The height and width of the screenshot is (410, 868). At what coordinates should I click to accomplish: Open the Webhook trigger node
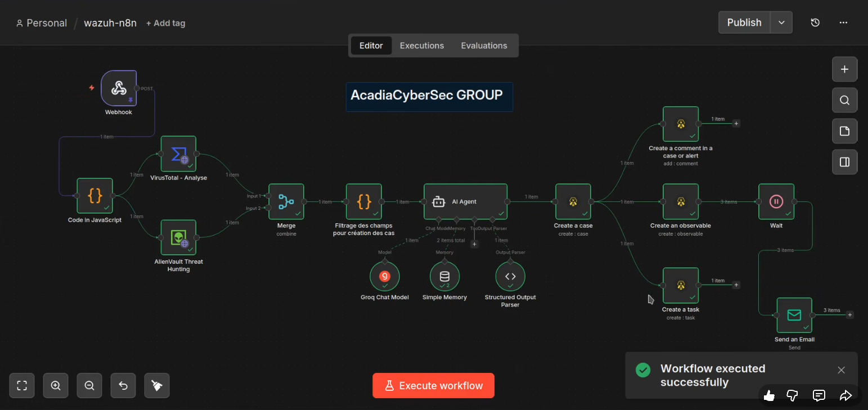pos(118,88)
